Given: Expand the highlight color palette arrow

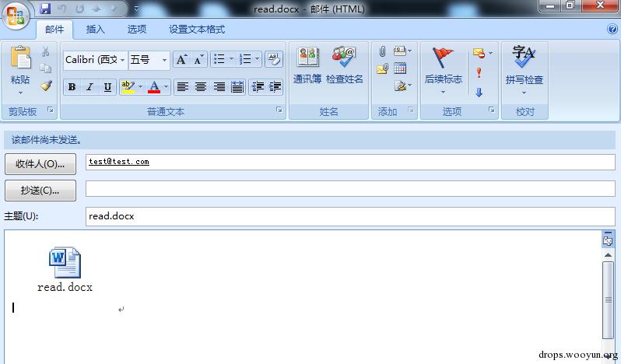Looking at the screenshot, I should click(140, 86).
